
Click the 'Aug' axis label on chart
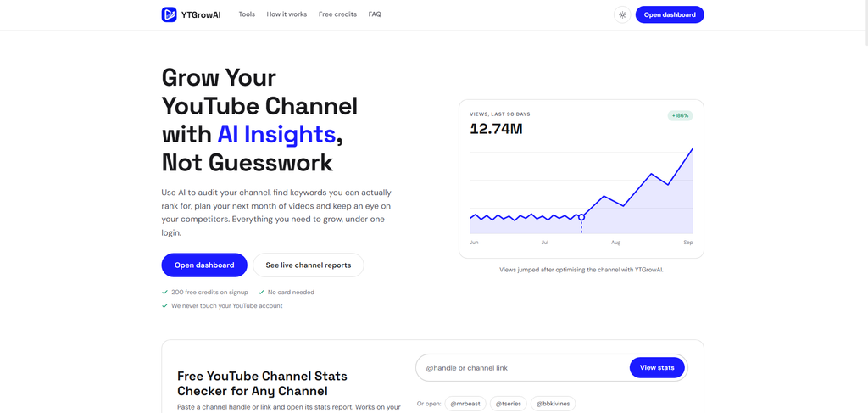(615, 243)
